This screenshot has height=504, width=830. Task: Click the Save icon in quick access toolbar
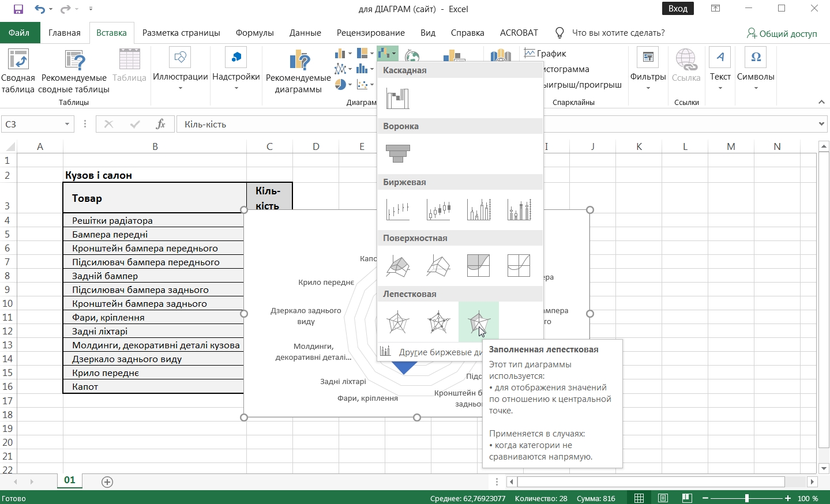(18, 9)
